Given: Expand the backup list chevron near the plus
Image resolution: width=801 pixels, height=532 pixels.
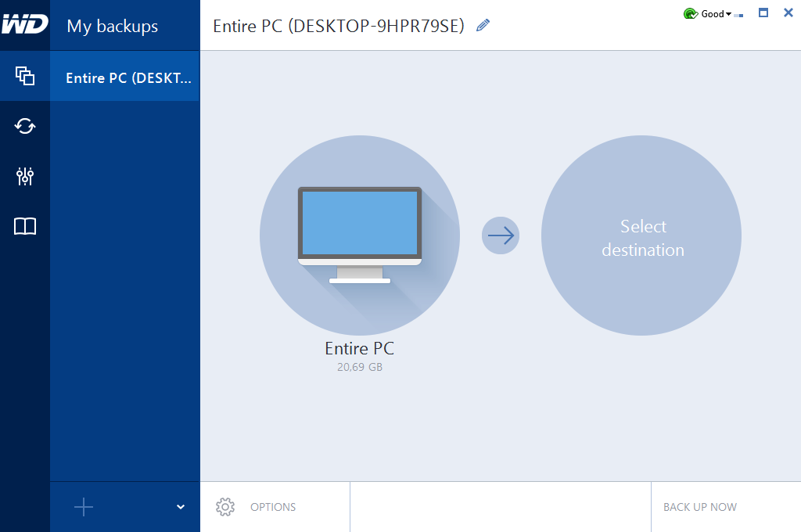Looking at the screenshot, I should point(179,507).
